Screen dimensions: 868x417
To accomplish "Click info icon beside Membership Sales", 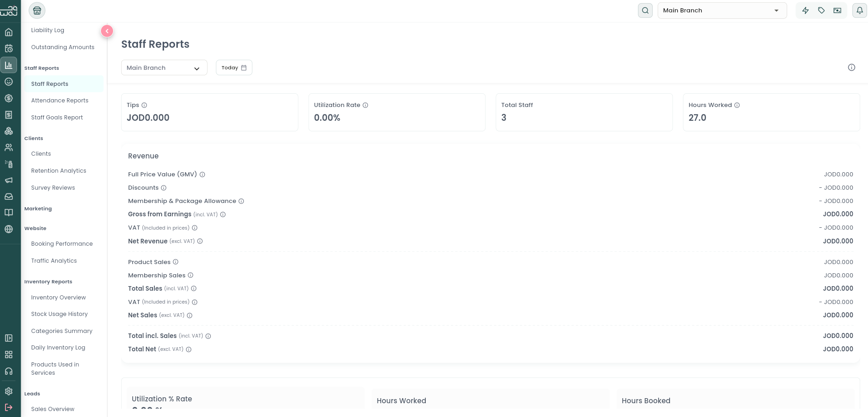I will click(191, 275).
